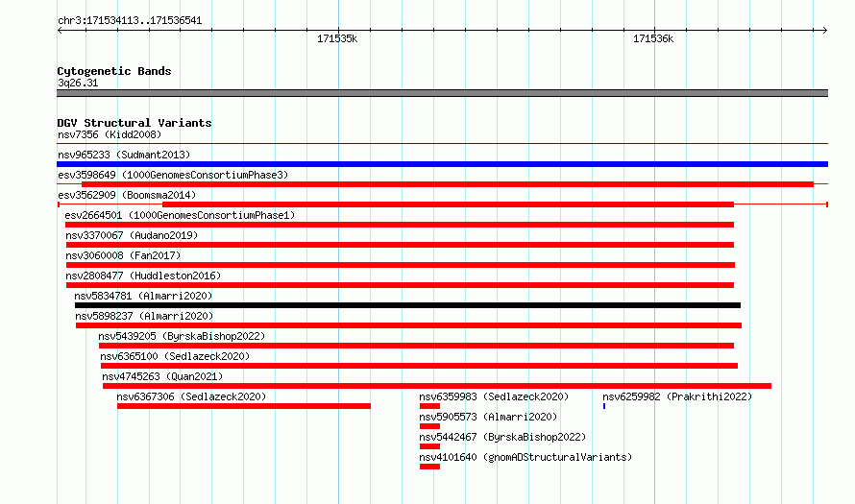Screen dimensions: 855x504
Task: Open nsv3370067 (Audano2019) label
Action: click(x=132, y=235)
